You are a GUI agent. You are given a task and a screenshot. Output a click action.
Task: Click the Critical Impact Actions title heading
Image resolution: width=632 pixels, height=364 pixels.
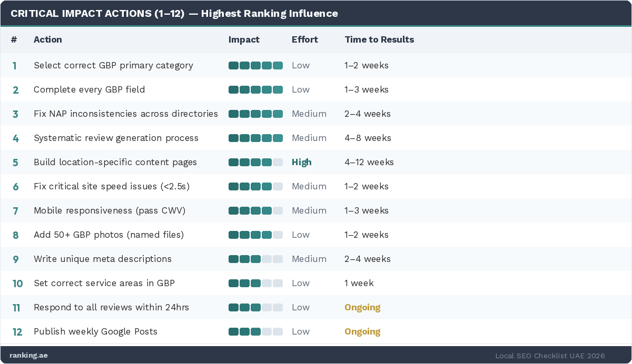pos(174,14)
